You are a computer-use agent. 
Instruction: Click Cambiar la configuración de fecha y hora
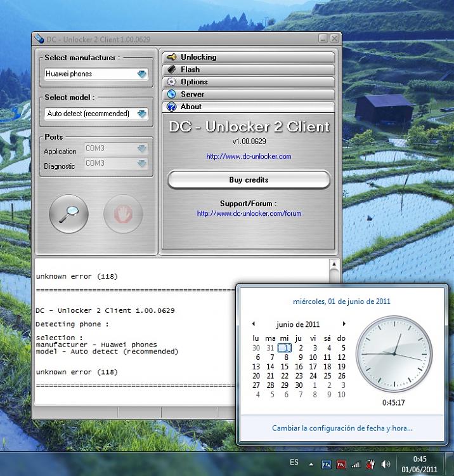point(342,428)
